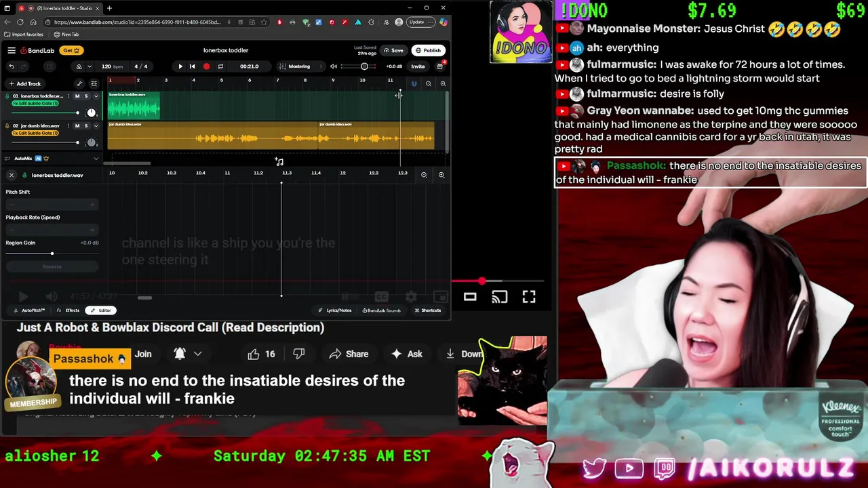Open track 02 Fx Edit Subtle Gate
This screenshot has width=868, height=488.
tap(35, 134)
